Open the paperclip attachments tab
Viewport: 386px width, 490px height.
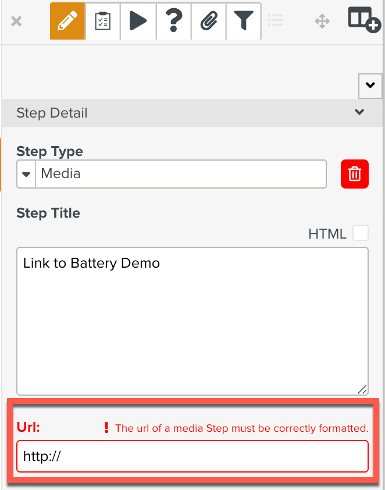(x=209, y=21)
